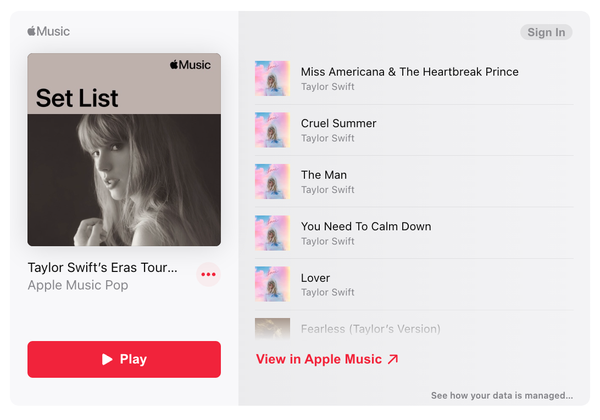Select the Lover song title
Screen dimensions: 600x420
(315, 278)
